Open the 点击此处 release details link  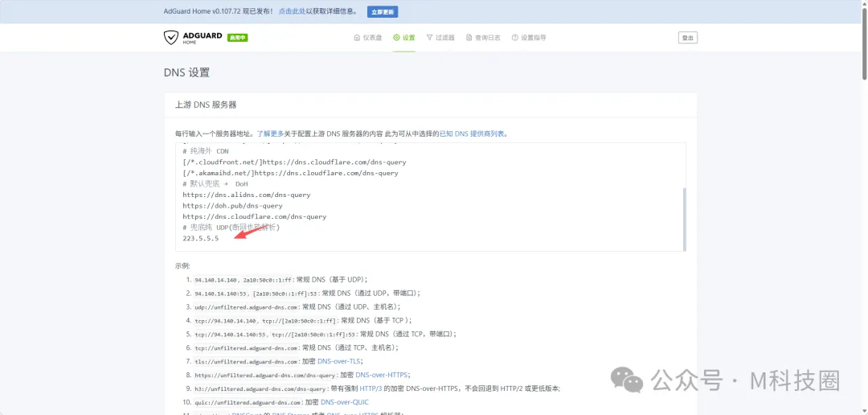[x=292, y=11]
